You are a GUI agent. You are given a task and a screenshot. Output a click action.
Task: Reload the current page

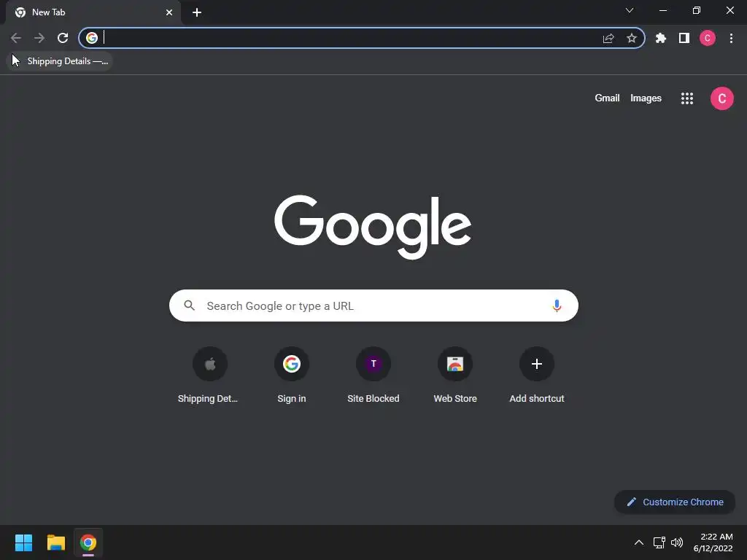point(63,38)
